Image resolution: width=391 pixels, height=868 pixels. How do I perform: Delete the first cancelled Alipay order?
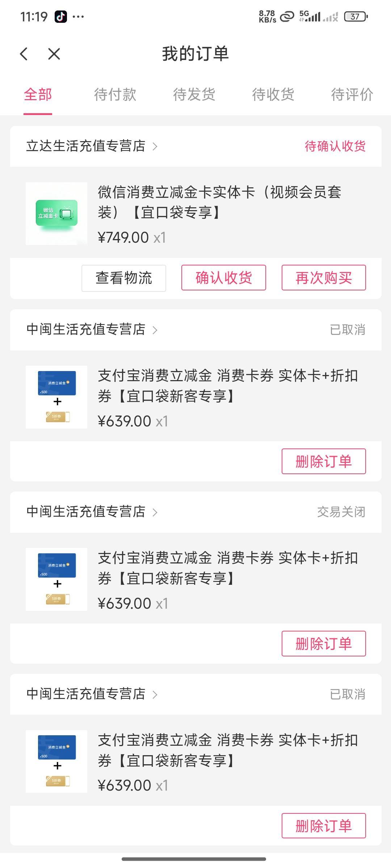324,461
